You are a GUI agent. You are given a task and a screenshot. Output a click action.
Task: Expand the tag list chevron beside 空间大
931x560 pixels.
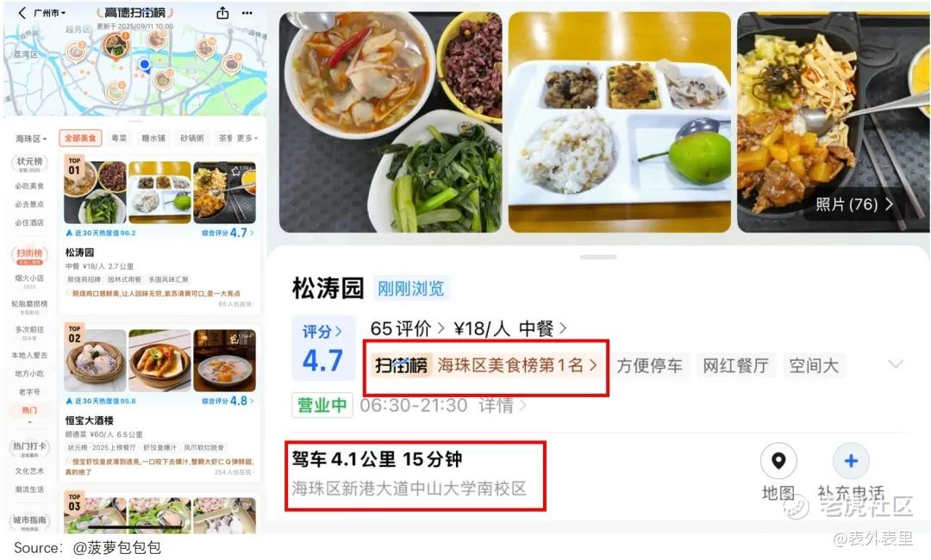pyautogui.click(x=896, y=364)
